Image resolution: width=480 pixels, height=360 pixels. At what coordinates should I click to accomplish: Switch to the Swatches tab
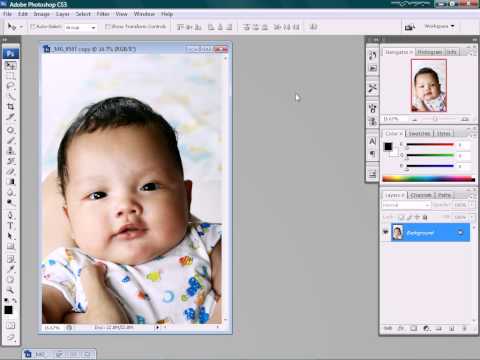tap(420, 133)
